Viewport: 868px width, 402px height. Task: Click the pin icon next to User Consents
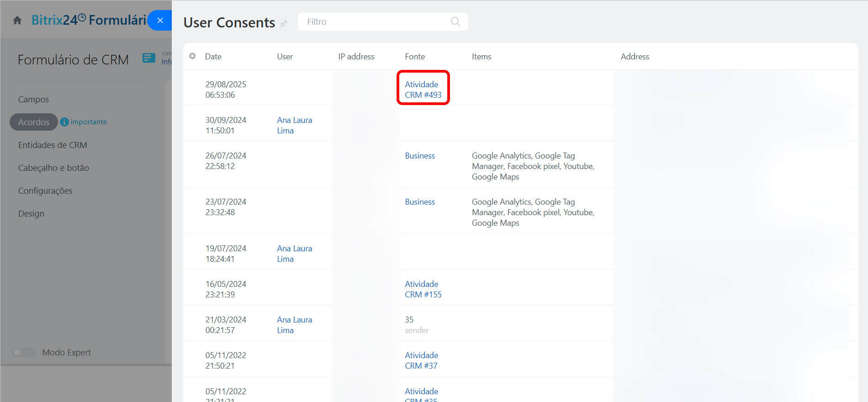click(284, 24)
